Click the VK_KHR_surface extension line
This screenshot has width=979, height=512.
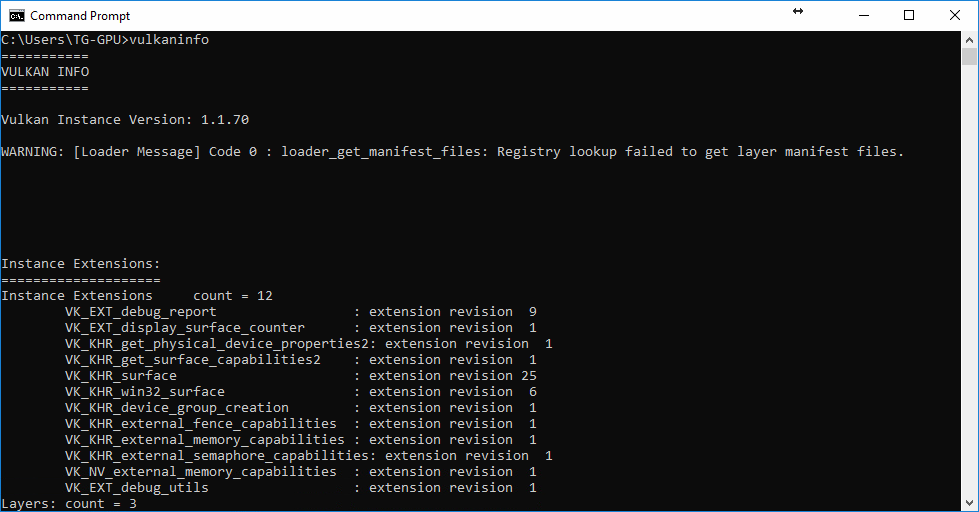click(x=300, y=375)
